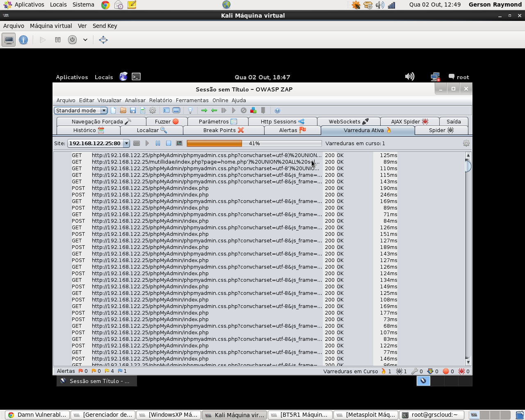Click the gray continue play icon in toolbar
The width and height of the screenshot is (525, 420).
click(x=234, y=110)
